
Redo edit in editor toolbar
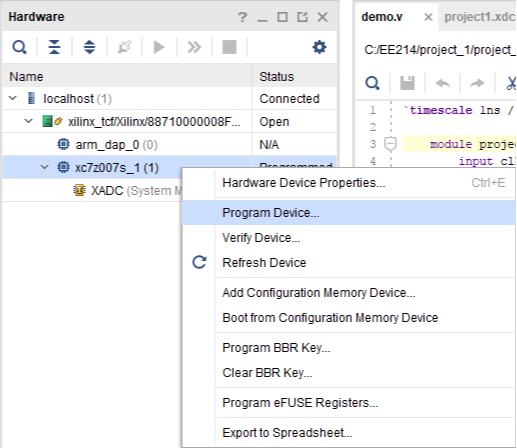coord(477,83)
